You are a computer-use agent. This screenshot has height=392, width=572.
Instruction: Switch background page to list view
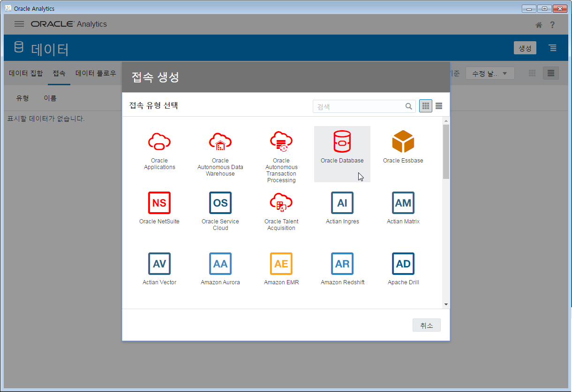click(551, 73)
